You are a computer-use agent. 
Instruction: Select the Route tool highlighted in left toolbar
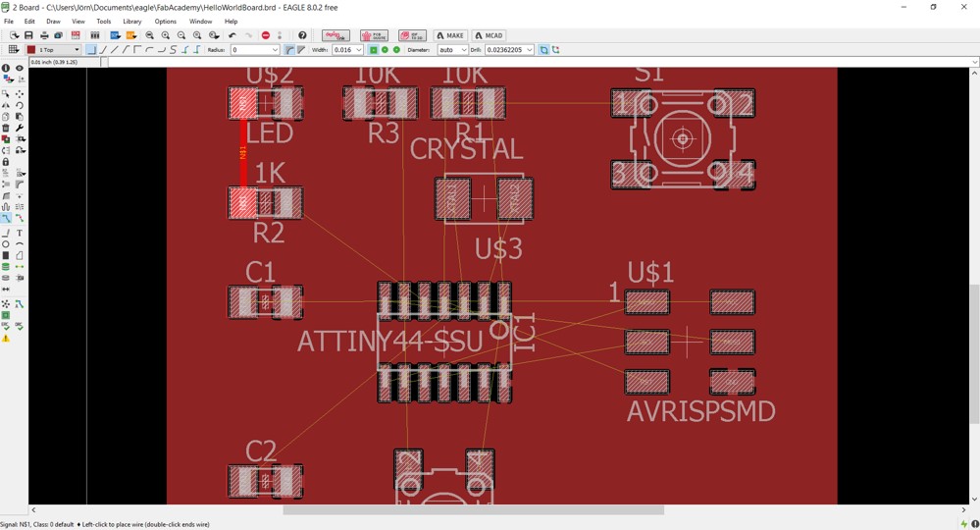pos(6,218)
